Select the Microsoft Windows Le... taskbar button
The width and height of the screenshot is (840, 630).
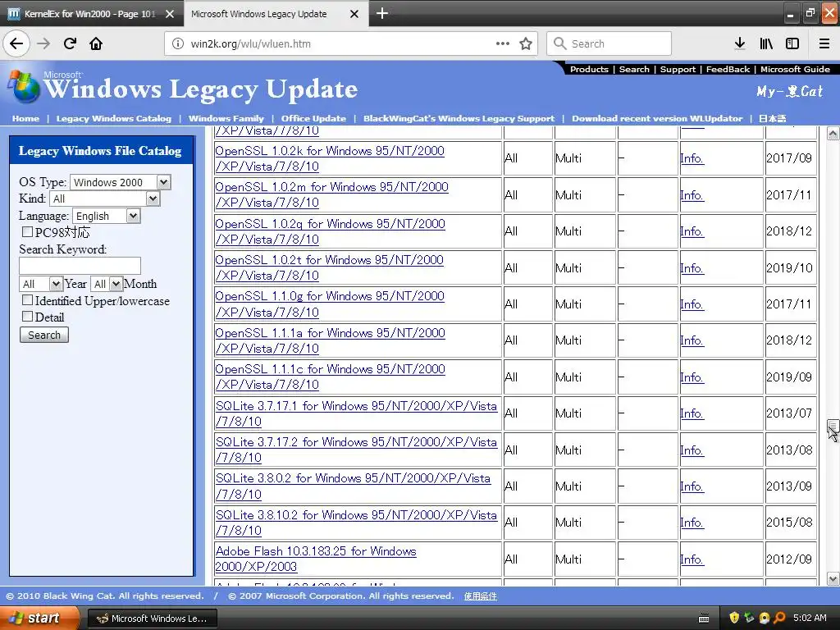pyautogui.click(x=152, y=619)
